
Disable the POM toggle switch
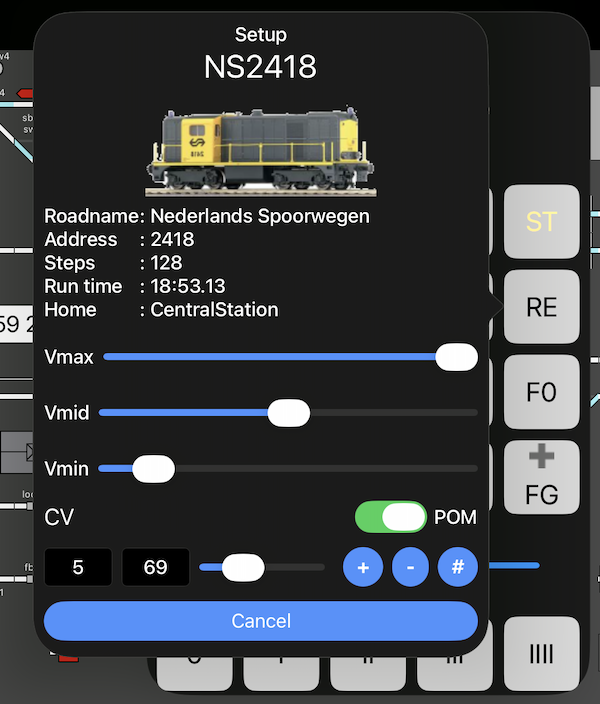[391, 517]
